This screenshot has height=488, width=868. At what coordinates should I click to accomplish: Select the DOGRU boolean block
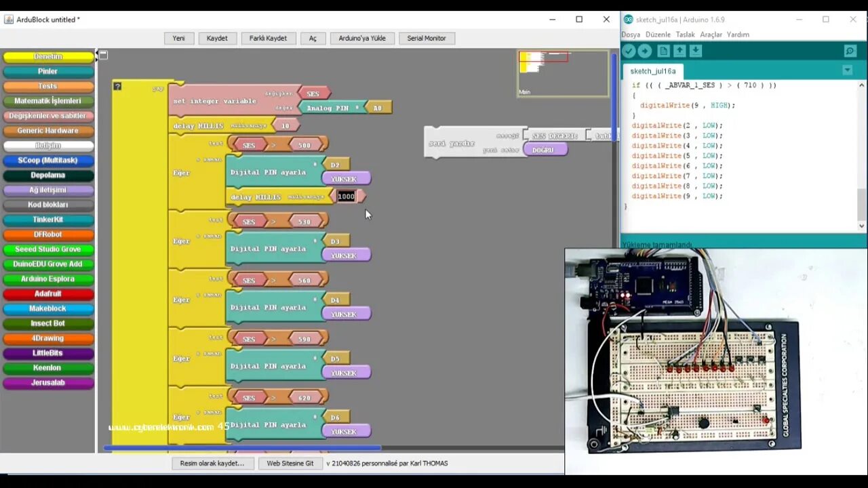click(545, 150)
